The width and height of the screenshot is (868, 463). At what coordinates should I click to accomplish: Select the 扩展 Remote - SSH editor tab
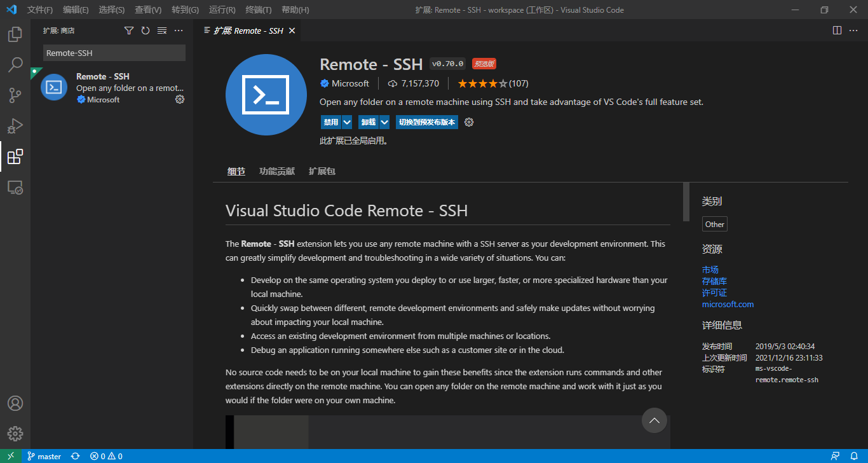[247, 31]
